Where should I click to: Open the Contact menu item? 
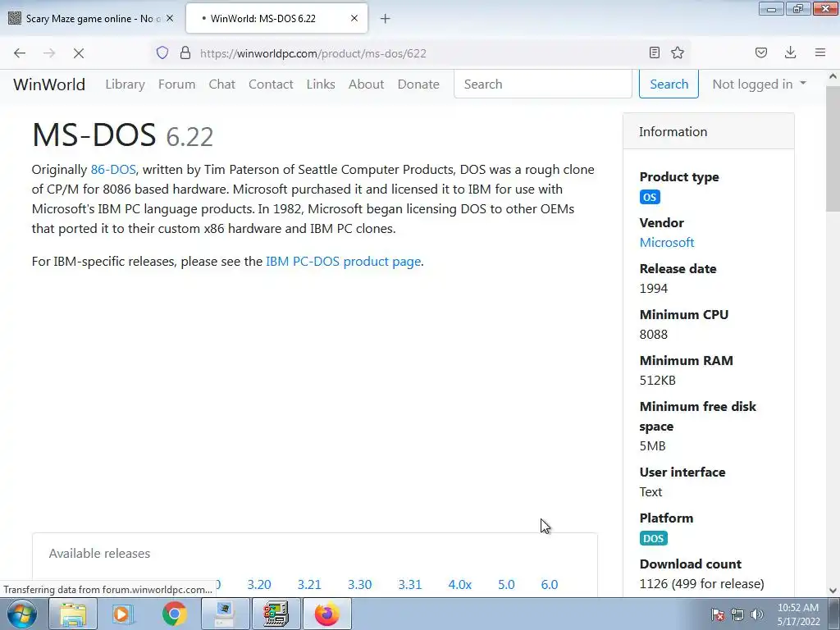[271, 84]
